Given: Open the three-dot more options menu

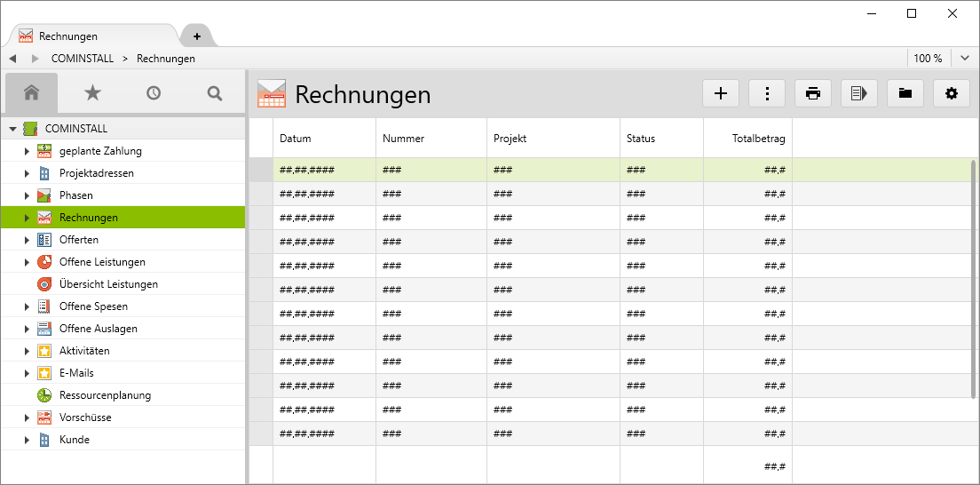Looking at the screenshot, I should click(x=767, y=93).
